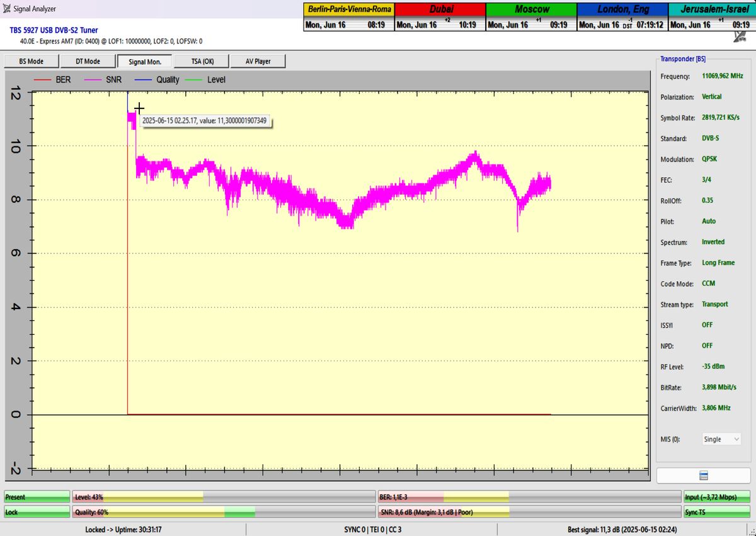Click the Level 43% progress bar
Viewport: 756px width, 536px height.
coord(222,497)
